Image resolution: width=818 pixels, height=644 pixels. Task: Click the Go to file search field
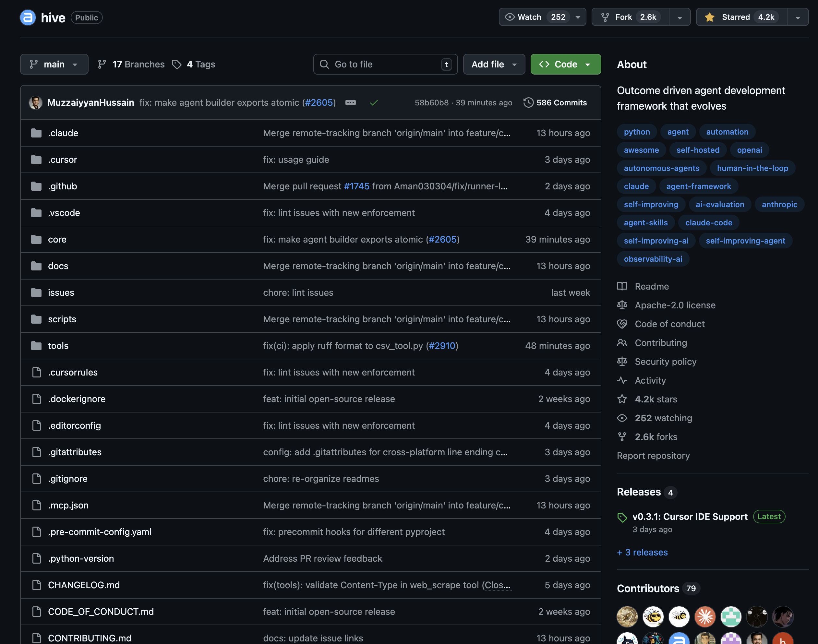385,64
